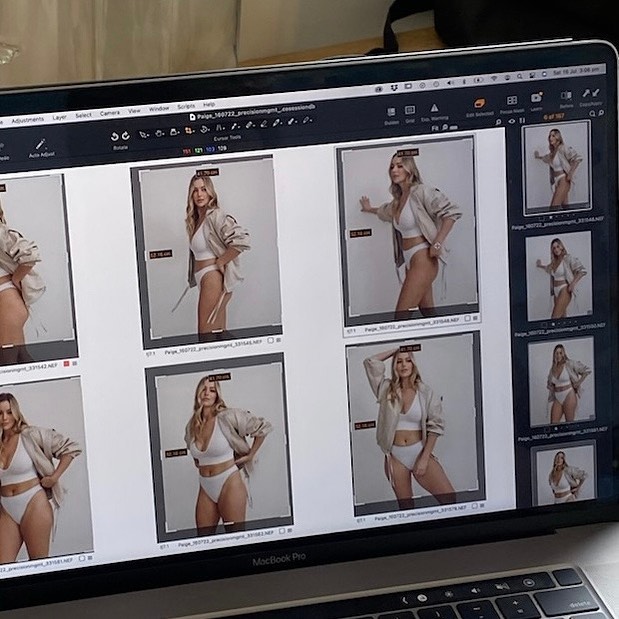The height and width of the screenshot is (619, 619).
Task: Click the Copy/Apply adjustments icon
Action: tap(591, 92)
